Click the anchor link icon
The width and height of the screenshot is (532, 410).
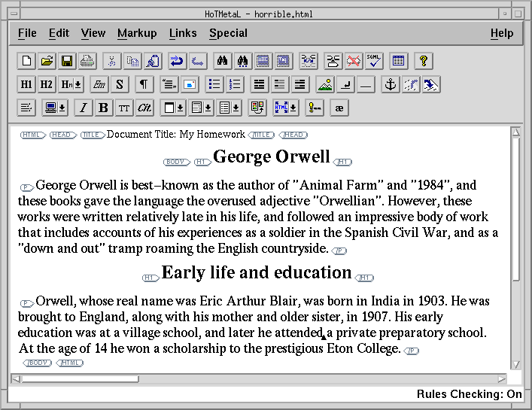pos(390,84)
